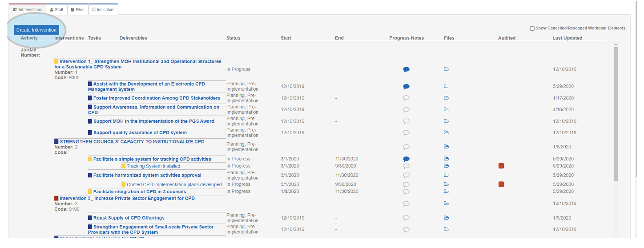Open files folder for Small-scale Private Sector Providers

(x=447, y=229)
